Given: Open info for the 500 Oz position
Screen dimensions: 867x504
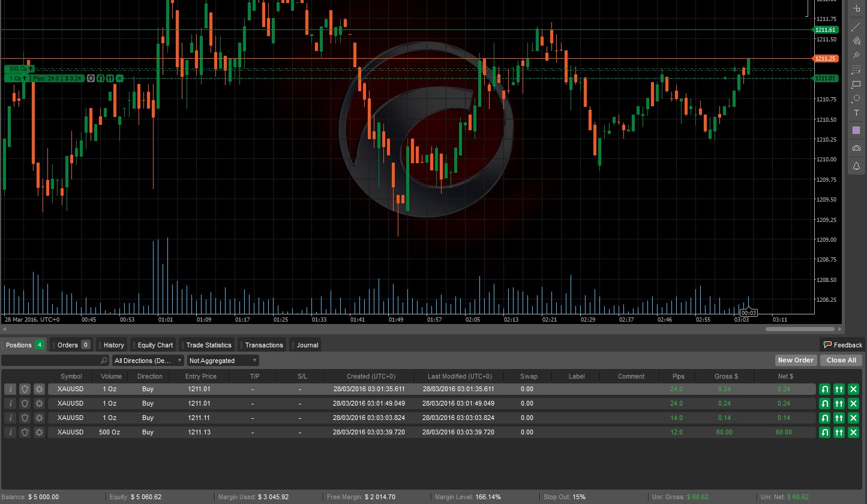Looking at the screenshot, I should click(10, 432).
